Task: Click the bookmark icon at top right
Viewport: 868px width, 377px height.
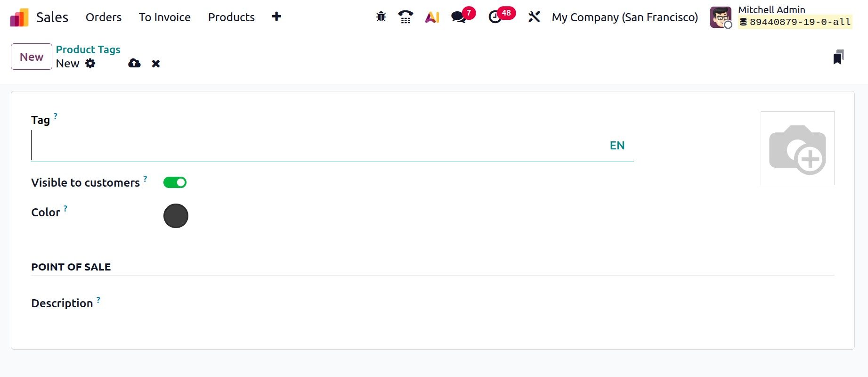Action: tap(838, 57)
